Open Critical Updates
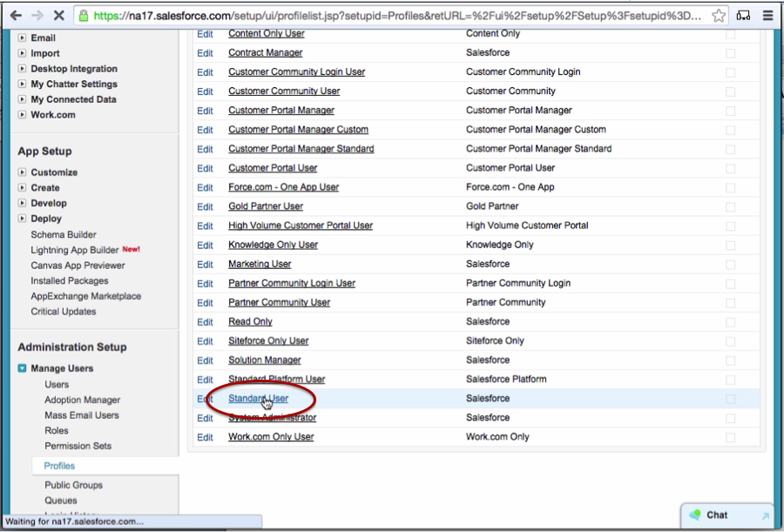Viewport: 784px width, 532px height. [x=64, y=312]
